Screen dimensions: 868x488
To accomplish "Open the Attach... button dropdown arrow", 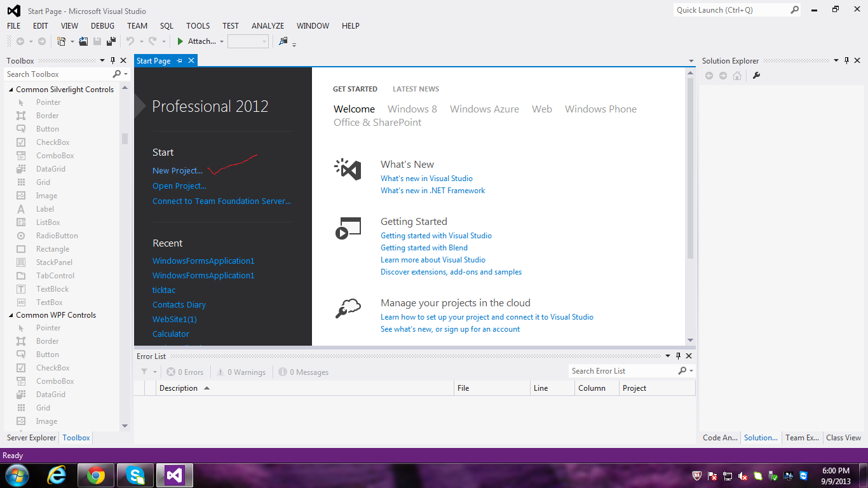I will click(222, 42).
